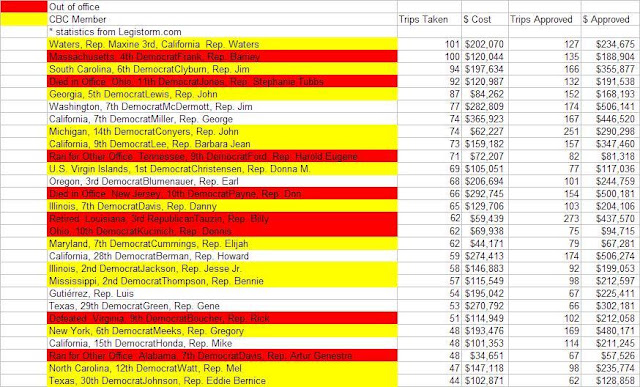Select the 'Texas, 29th DemocratGreen' cell

pos(222,306)
